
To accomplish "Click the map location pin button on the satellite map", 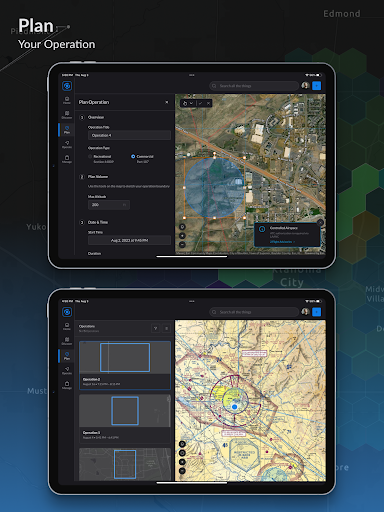I will 182,227.
